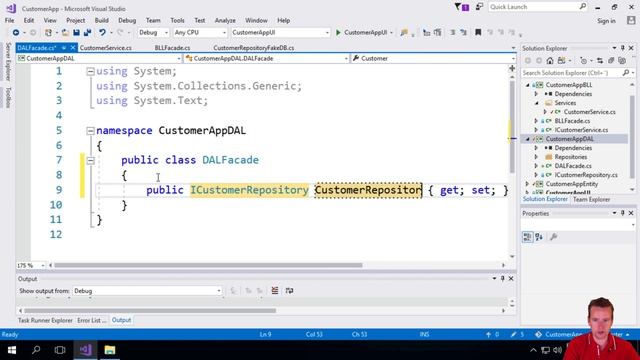Toggle word wrap in the Output panel

tap(289, 291)
